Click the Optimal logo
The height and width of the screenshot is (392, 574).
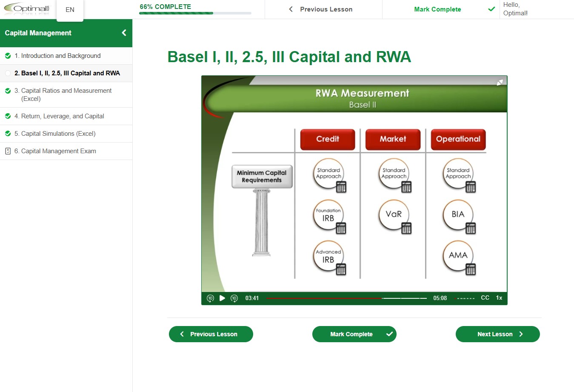pyautogui.click(x=26, y=9)
